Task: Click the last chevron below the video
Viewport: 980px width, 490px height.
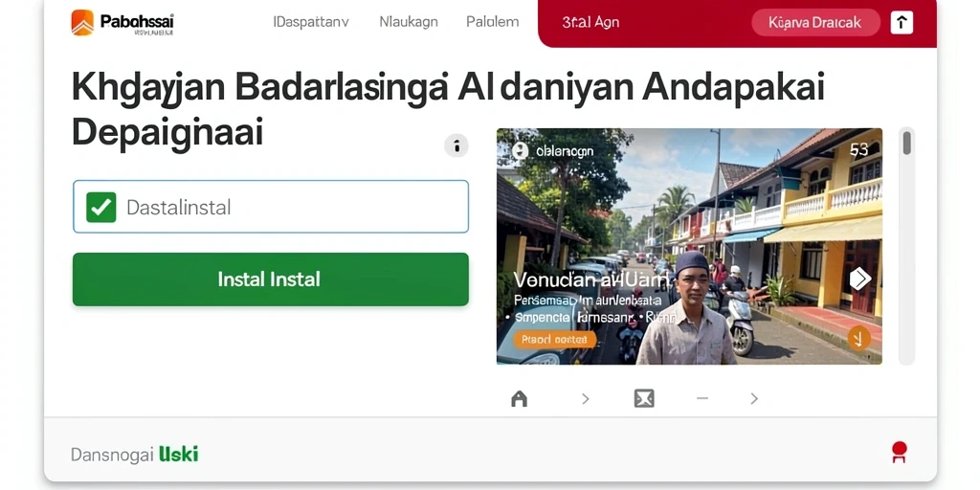Action: 754,399
